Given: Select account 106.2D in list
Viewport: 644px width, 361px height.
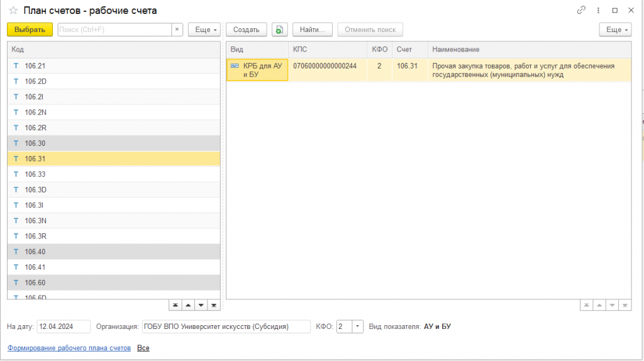Looking at the screenshot, I should [x=114, y=81].
